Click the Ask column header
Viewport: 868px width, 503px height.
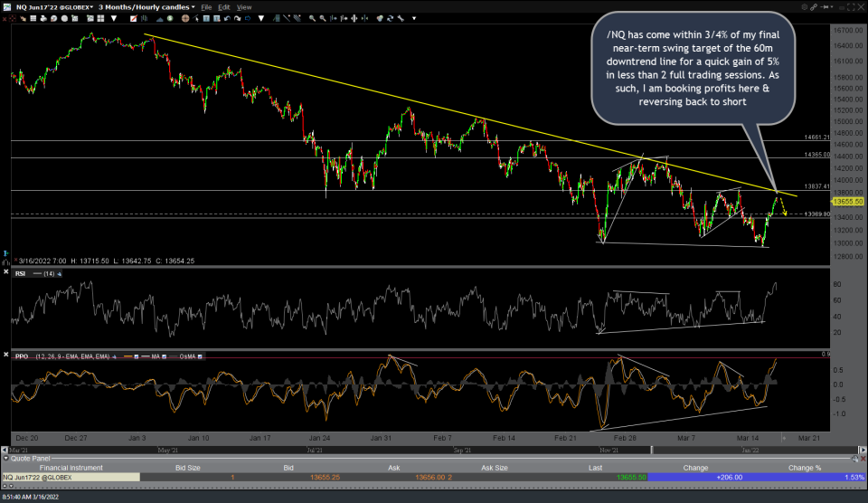click(393, 468)
